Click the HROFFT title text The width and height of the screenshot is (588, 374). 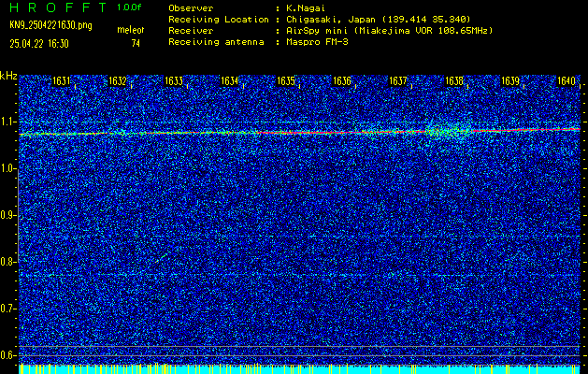[x=58, y=7]
